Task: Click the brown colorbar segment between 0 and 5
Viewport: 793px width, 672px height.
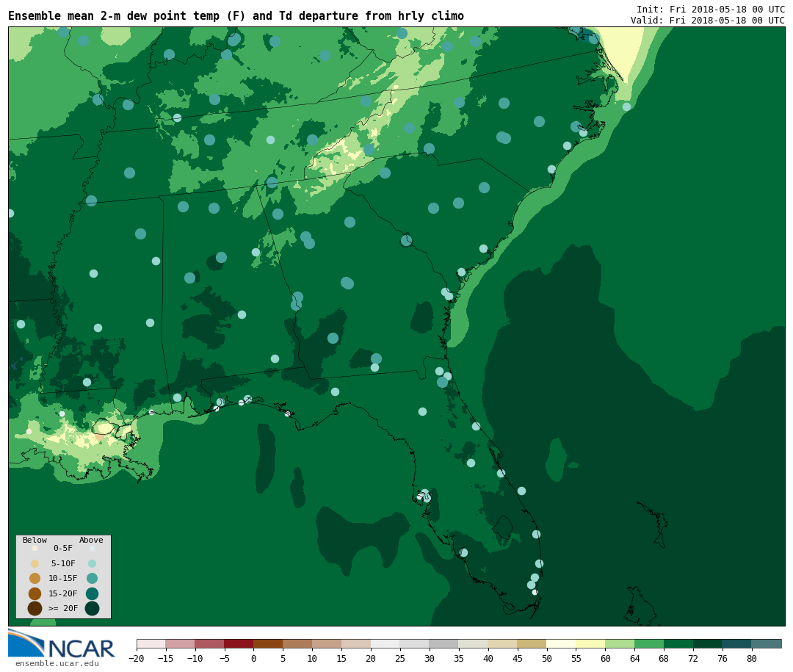Action: pyautogui.click(x=268, y=644)
